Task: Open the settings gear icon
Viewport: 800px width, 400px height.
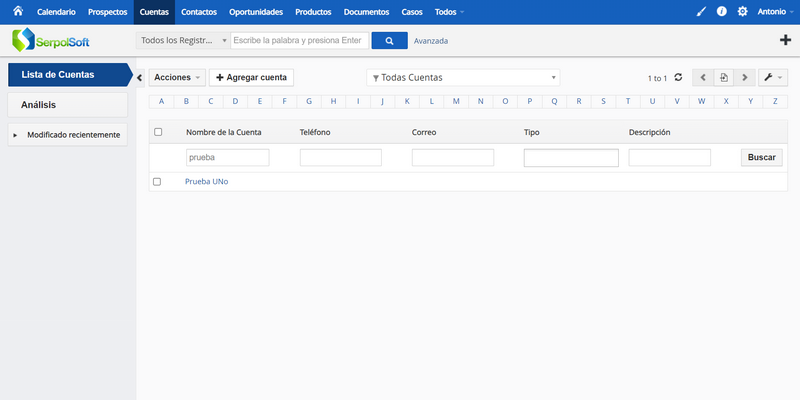Action: pos(742,12)
